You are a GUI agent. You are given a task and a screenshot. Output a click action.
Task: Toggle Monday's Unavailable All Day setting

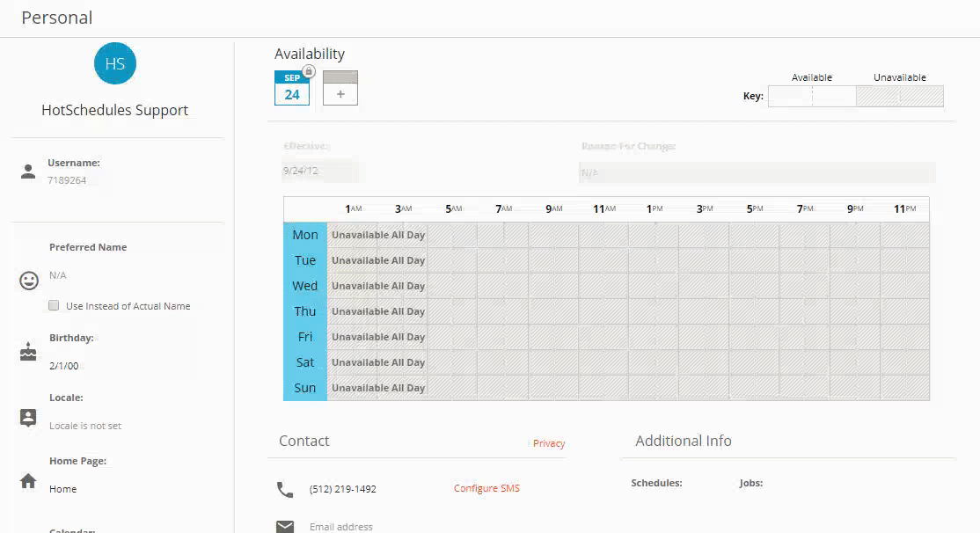pos(378,234)
